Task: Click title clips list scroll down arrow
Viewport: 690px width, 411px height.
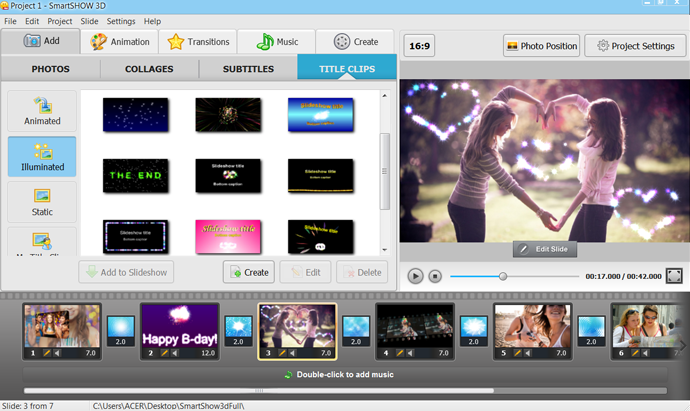Action: point(385,250)
